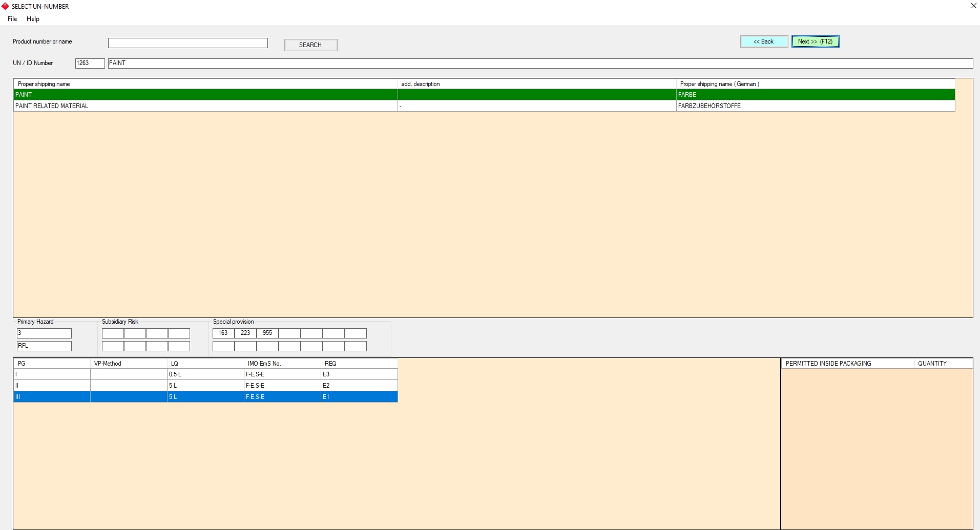Click the Primary Hazard class field

point(44,333)
